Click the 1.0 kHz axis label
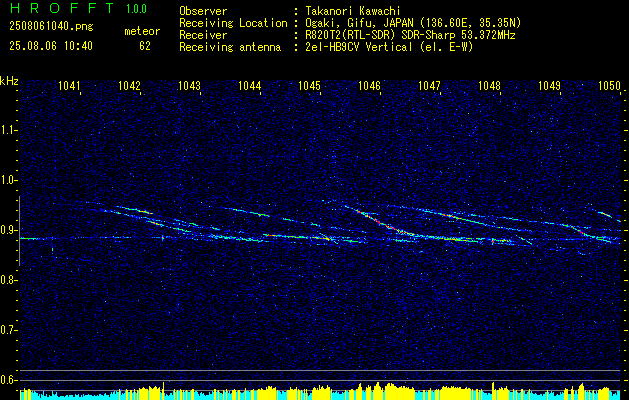This screenshot has width=629, height=400. 8,180
